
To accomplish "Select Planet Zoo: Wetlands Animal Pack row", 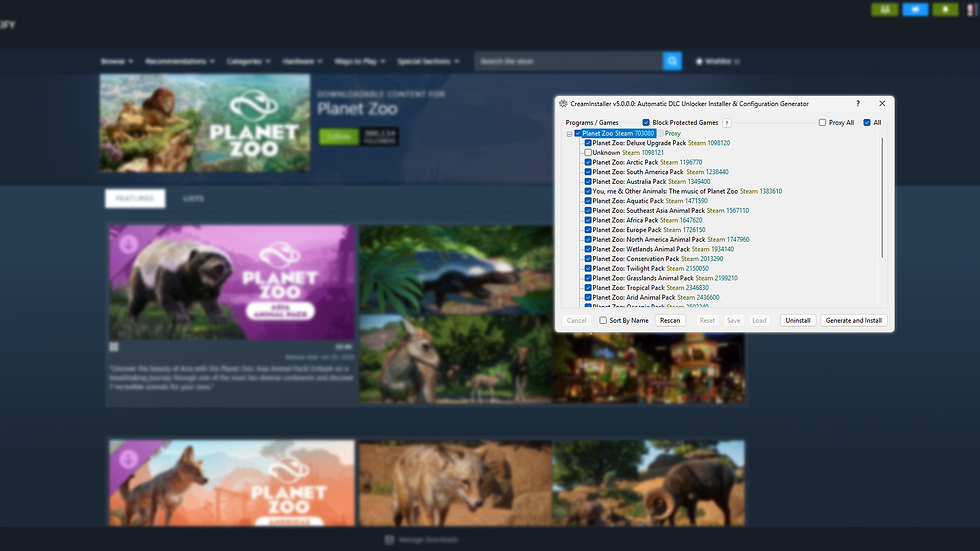I will (x=662, y=249).
